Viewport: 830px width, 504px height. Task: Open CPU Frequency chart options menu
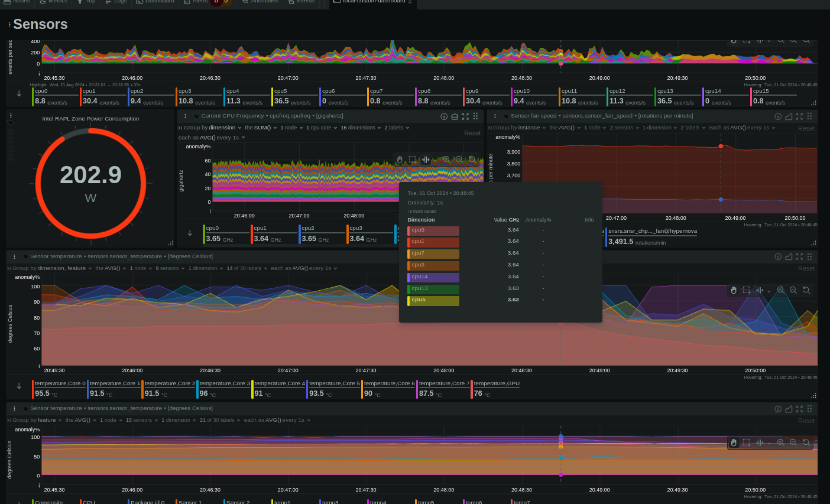click(x=185, y=116)
